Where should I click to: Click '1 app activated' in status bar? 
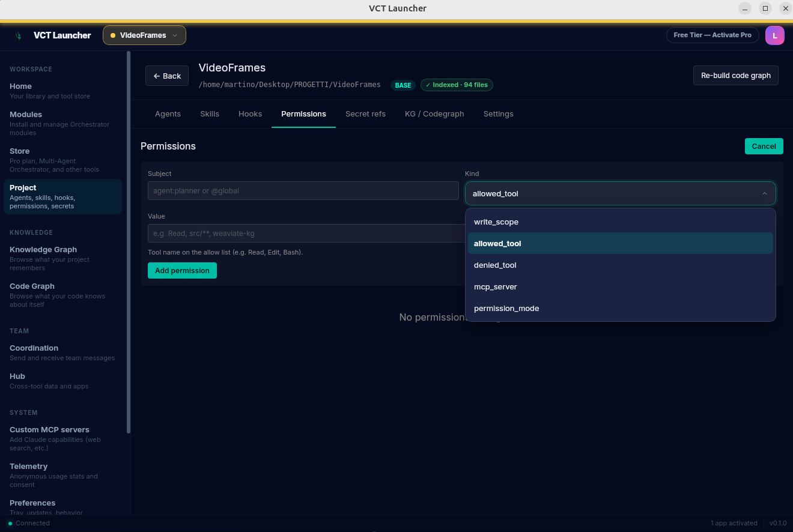734,523
